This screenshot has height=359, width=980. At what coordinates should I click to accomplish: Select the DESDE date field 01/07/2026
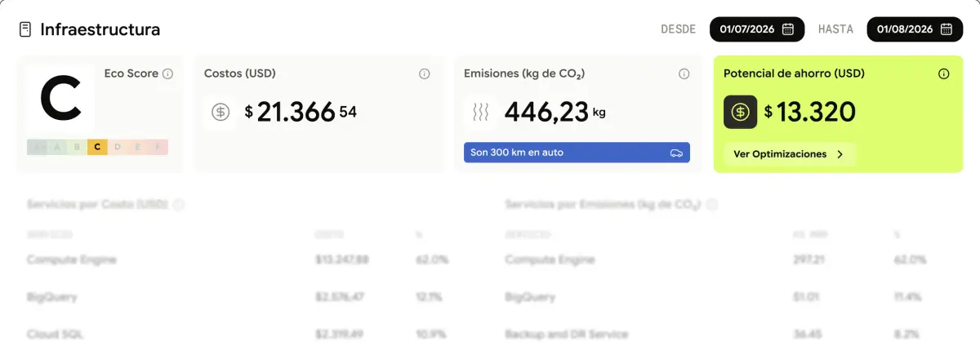point(757,29)
